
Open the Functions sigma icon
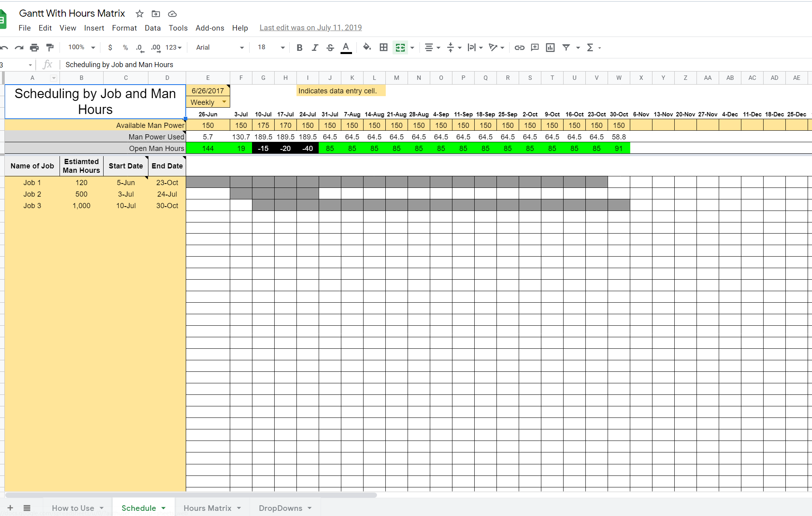tap(590, 47)
